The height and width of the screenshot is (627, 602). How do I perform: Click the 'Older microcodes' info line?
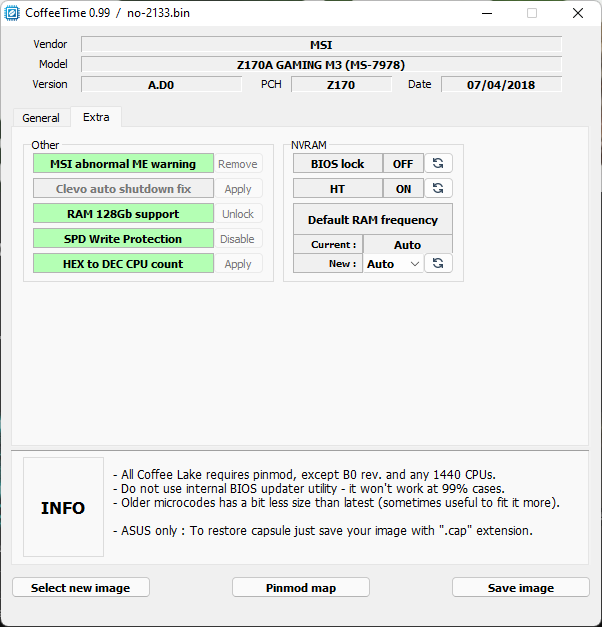336,503
